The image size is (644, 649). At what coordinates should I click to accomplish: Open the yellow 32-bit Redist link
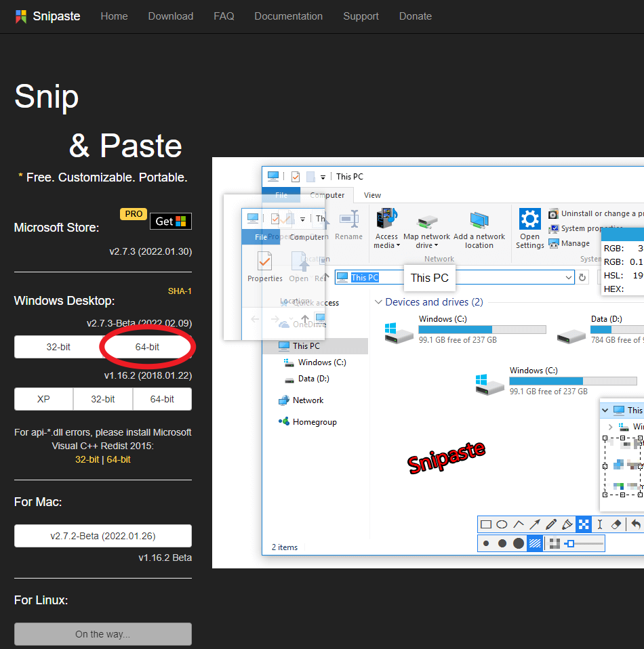87,459
